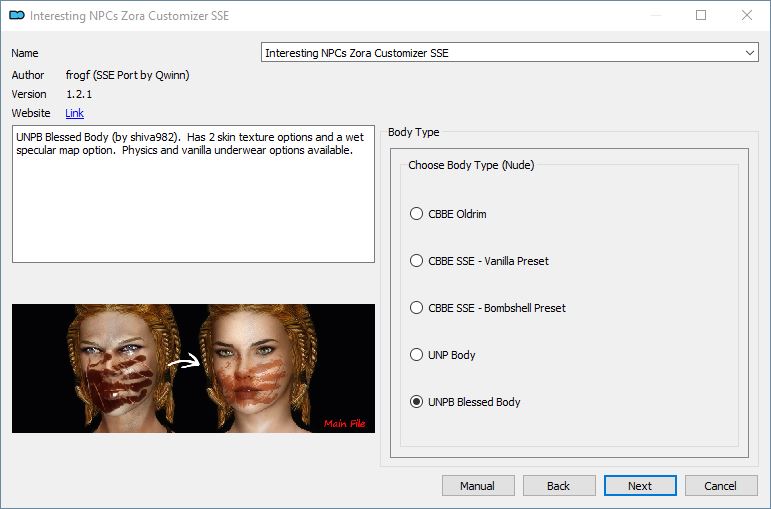The width and height of the screenshot is (771, 509).
Task: Open the mod Website Link
Action: (74, 113)
